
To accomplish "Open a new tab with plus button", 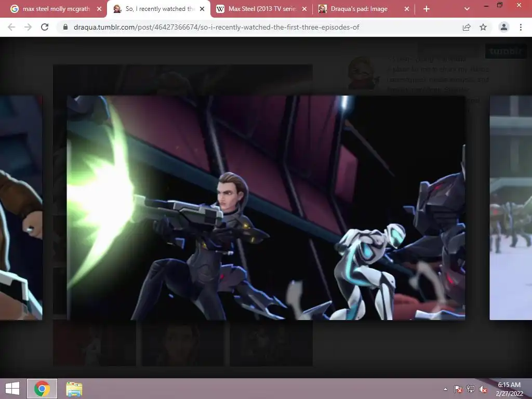I will point(427,9).
